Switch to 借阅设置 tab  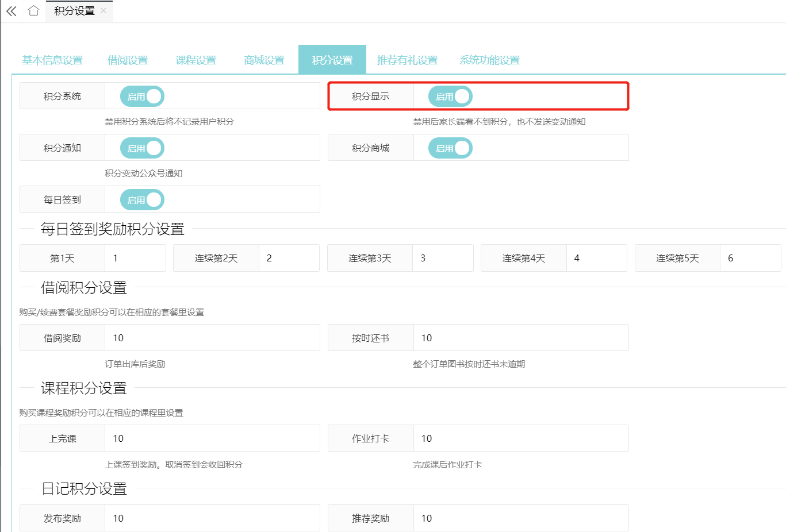pyautogui.click(x=128, y=60)
